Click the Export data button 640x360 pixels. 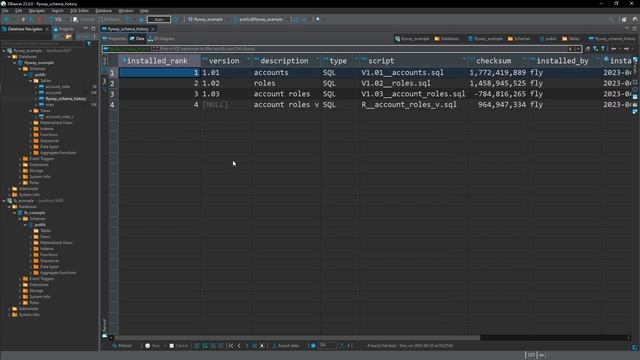tap(285, 346)
